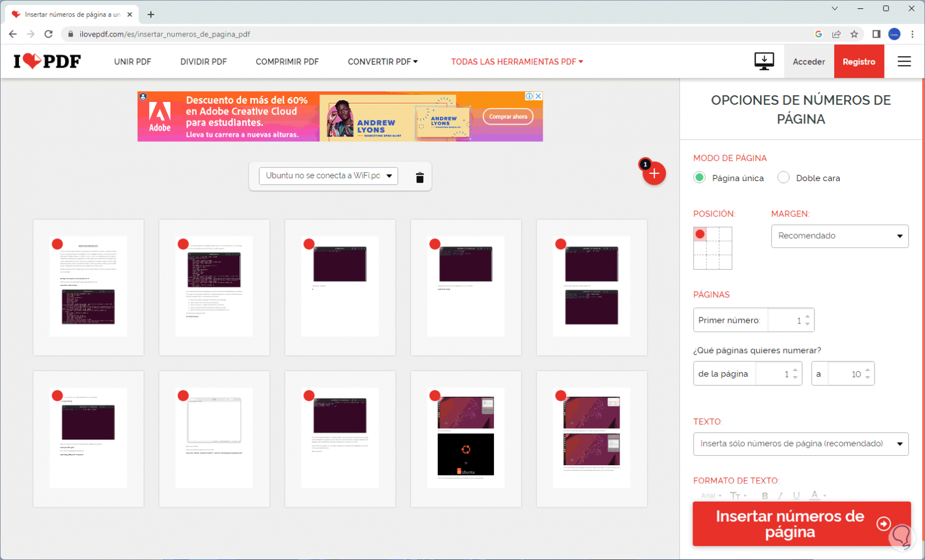Select Página única page mode

point(700,178)
